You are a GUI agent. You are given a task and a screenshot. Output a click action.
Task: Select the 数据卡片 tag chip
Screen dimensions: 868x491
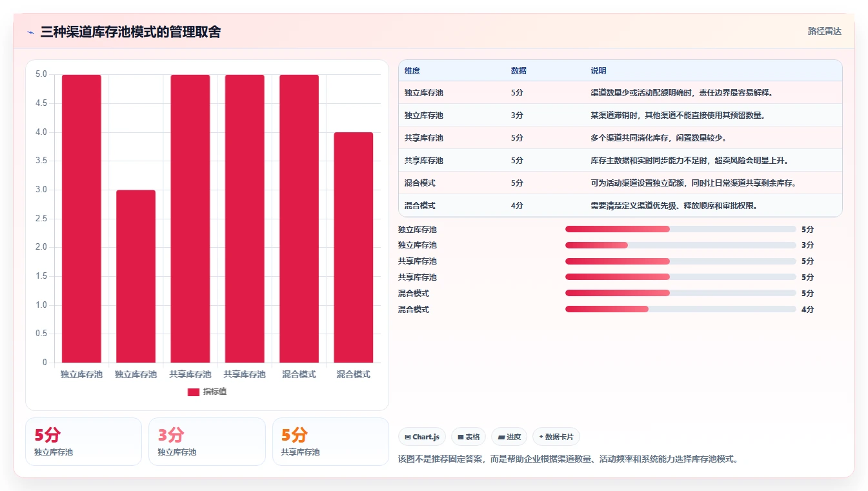click(556, 437)
